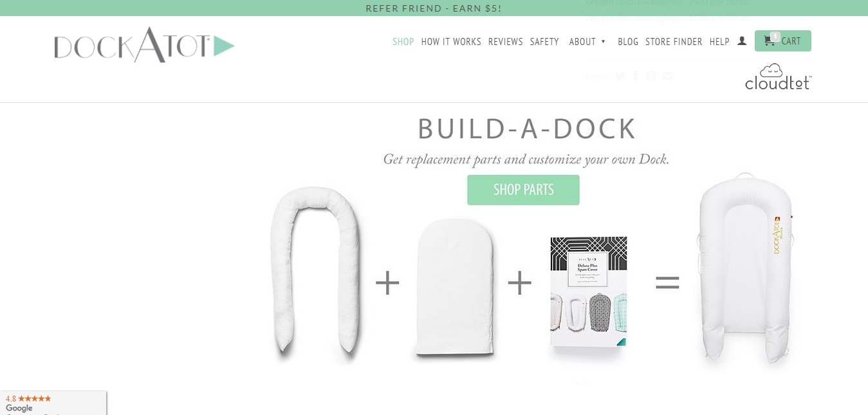Select the Safety menu item
Viewport: 868px width, 415px height.
[544, 42]
